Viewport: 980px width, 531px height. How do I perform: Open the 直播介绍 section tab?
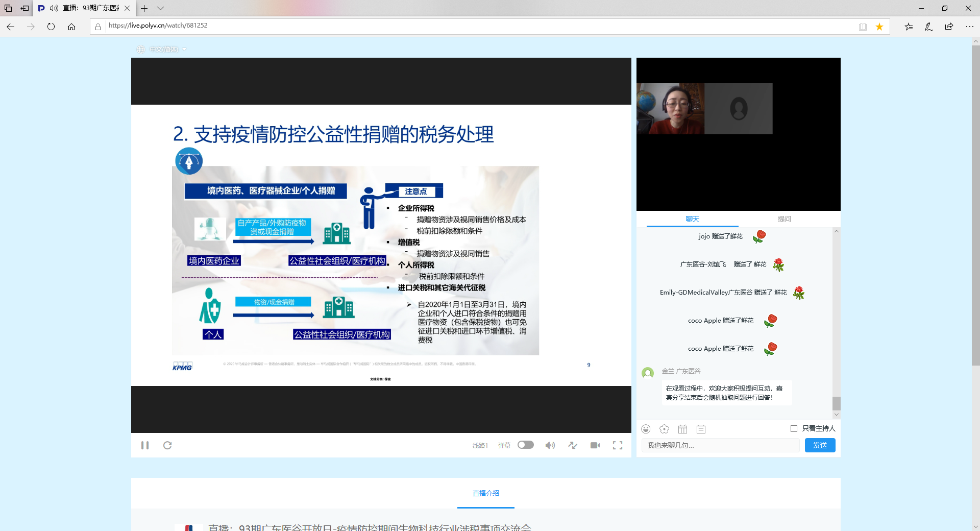pyautogui.click(x=485, y=493)
